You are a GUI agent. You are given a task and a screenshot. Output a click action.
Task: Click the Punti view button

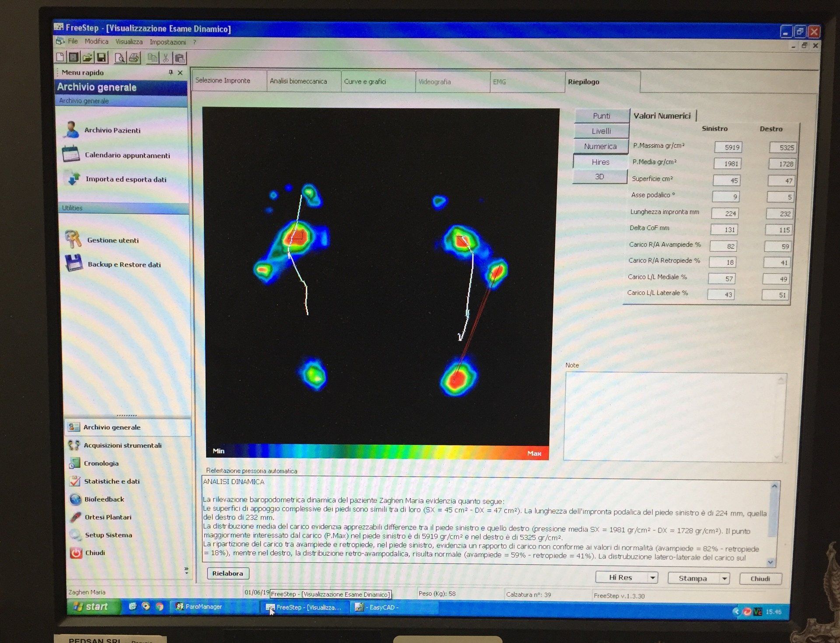click(602, 116)
